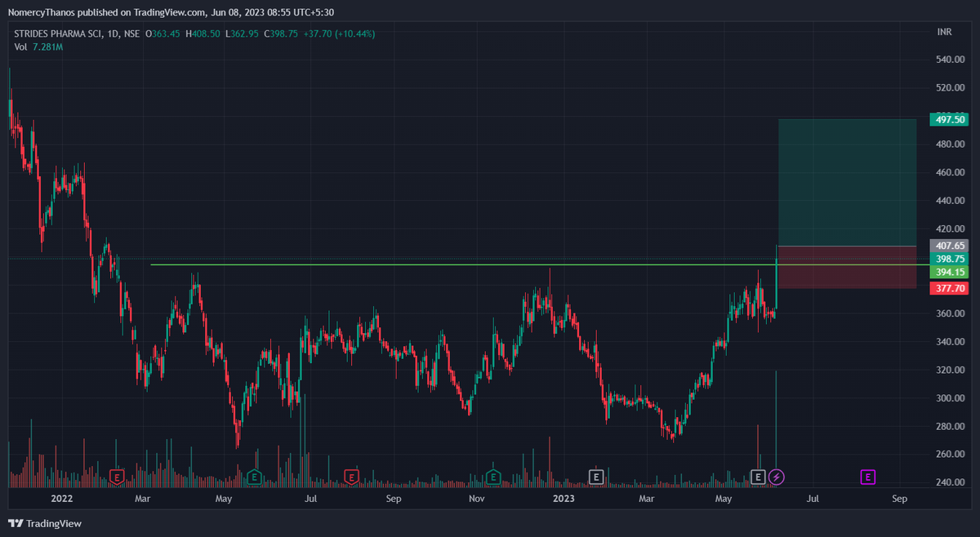The image size is (980, 537).
Task: Click the tallest green volume bar at right
Action: pos(776,428)
